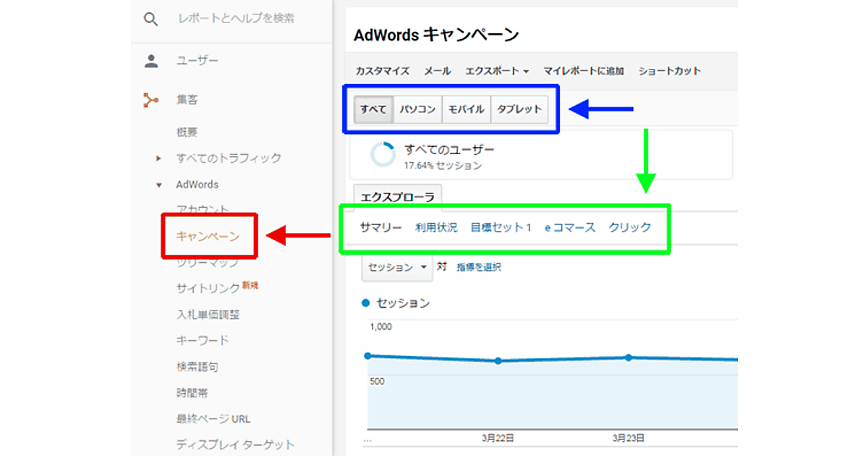Open the アカウント report
Screen dimensions: 868x456
pyautogui.click(x=203, y=210)
